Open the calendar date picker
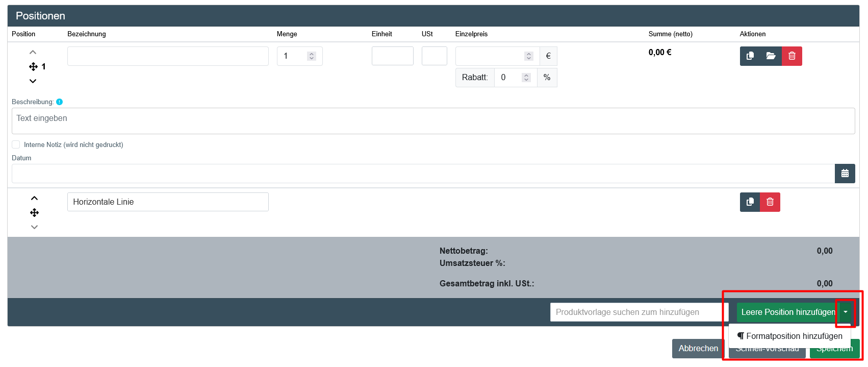 tap(845, 174)
